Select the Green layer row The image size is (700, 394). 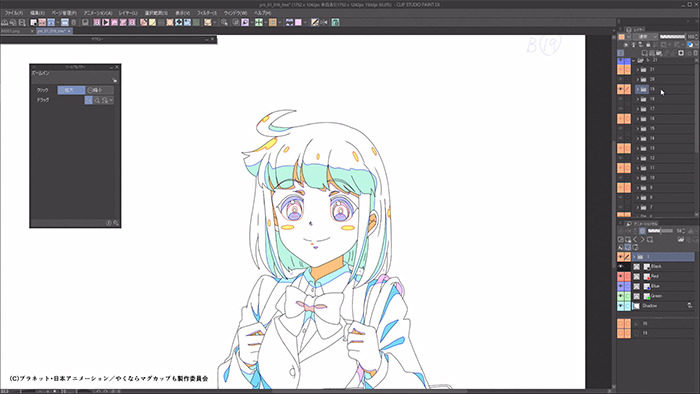pos(664,296)
